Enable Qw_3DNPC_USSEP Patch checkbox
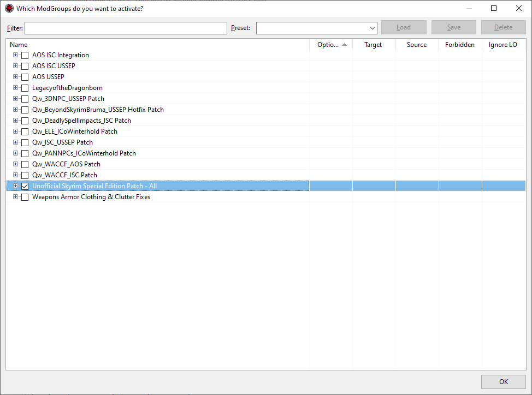The image size is (532, 395). coord(25,99)
